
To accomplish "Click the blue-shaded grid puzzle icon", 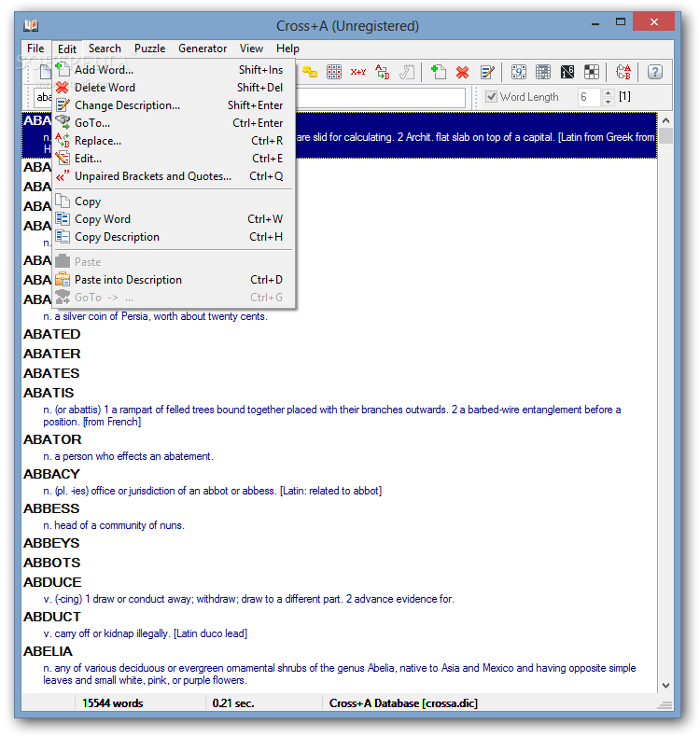I will [543, 72].
